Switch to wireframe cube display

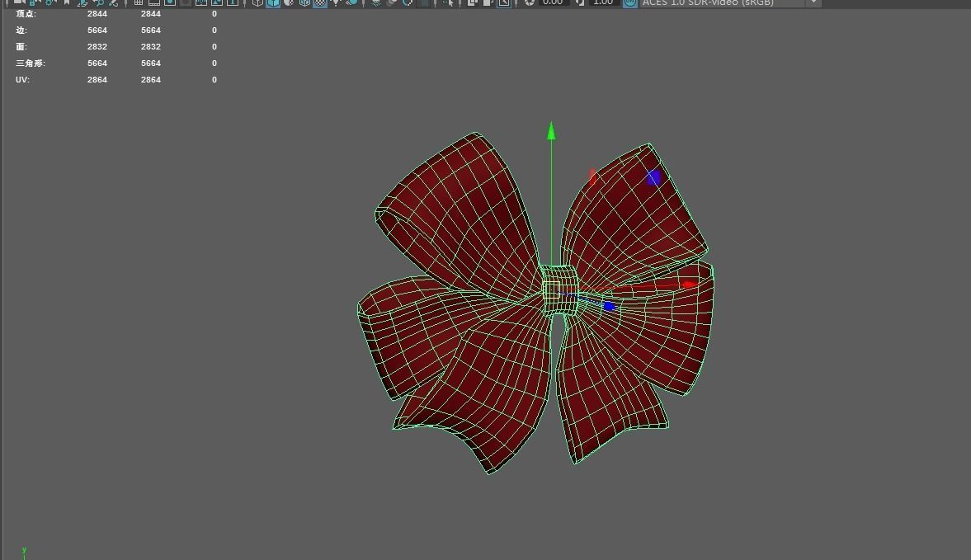point(257,2)
